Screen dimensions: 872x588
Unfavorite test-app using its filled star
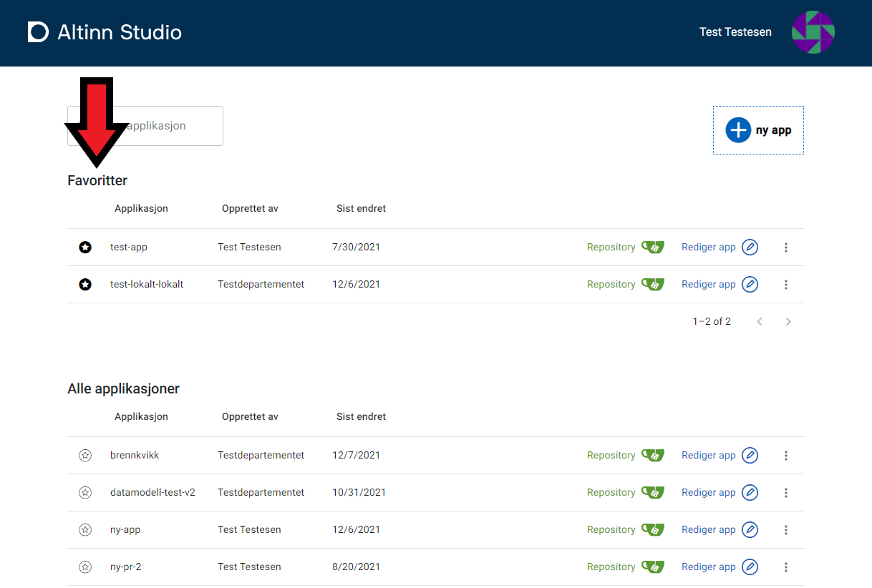[85, 247]
